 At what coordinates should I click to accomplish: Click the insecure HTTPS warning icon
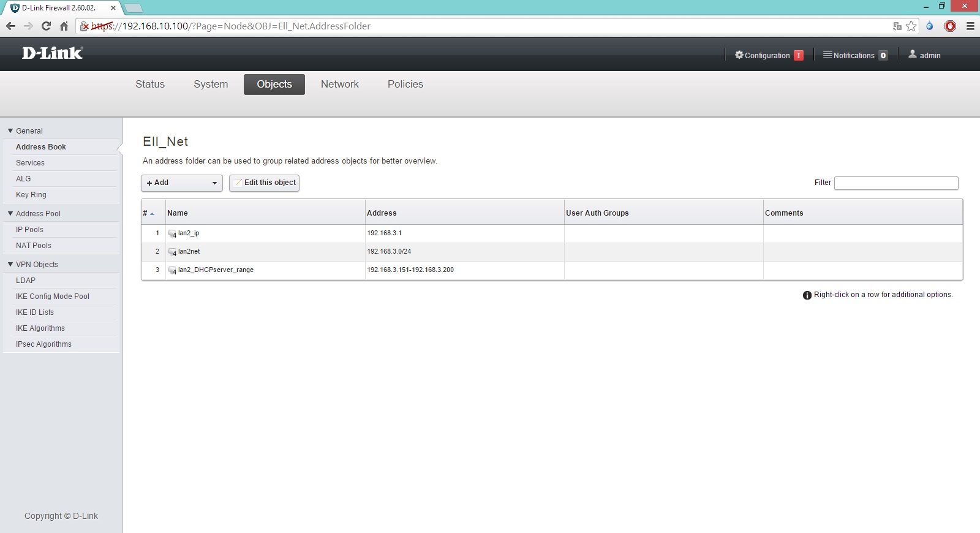coord(85,26)
